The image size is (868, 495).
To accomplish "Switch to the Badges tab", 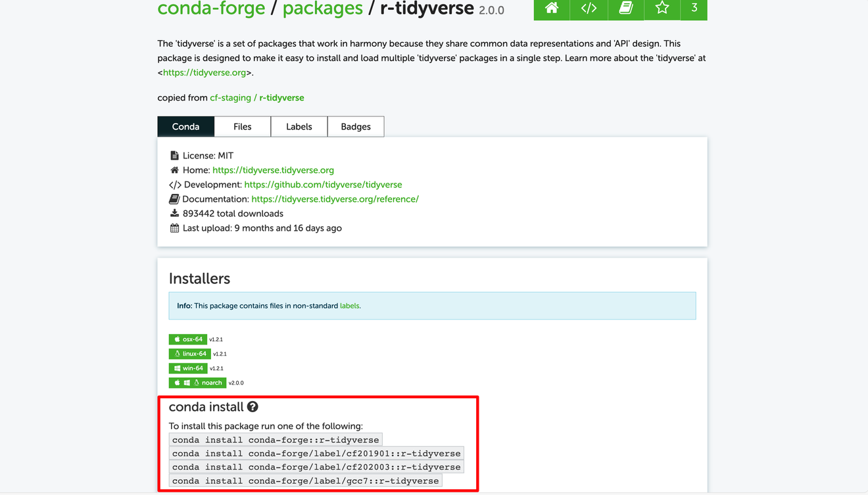I will [356, 126].
